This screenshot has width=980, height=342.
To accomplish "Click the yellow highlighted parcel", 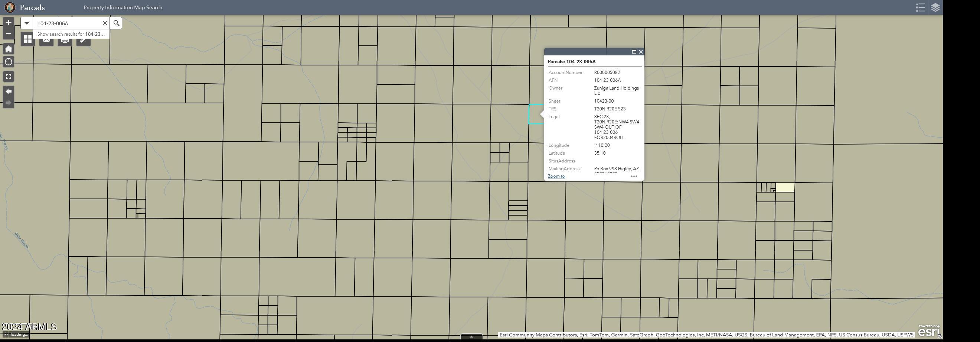I will tap(785, 187).
